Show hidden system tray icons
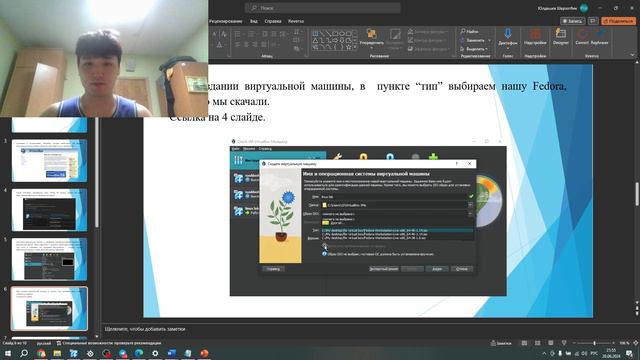640x360 pixels. point(544,353)
